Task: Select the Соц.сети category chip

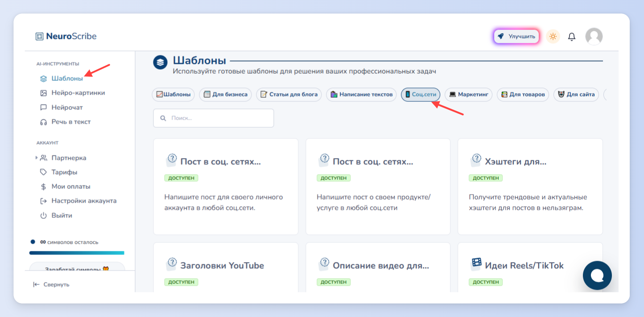Action: (x=421, y=94)
